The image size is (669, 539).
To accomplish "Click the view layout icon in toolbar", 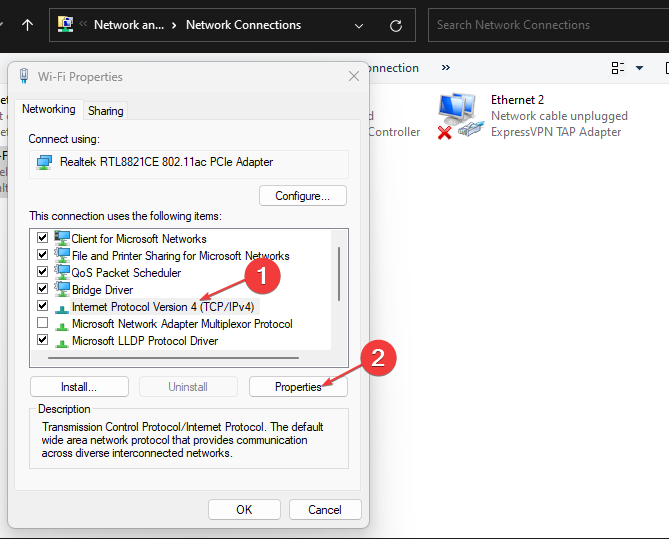I will [617, 68].
